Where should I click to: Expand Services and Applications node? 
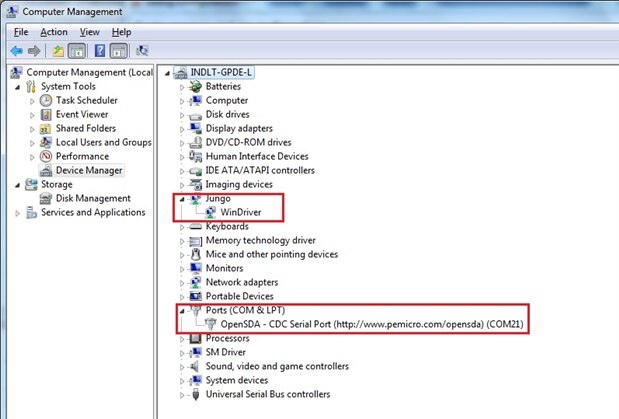(17, 213)
